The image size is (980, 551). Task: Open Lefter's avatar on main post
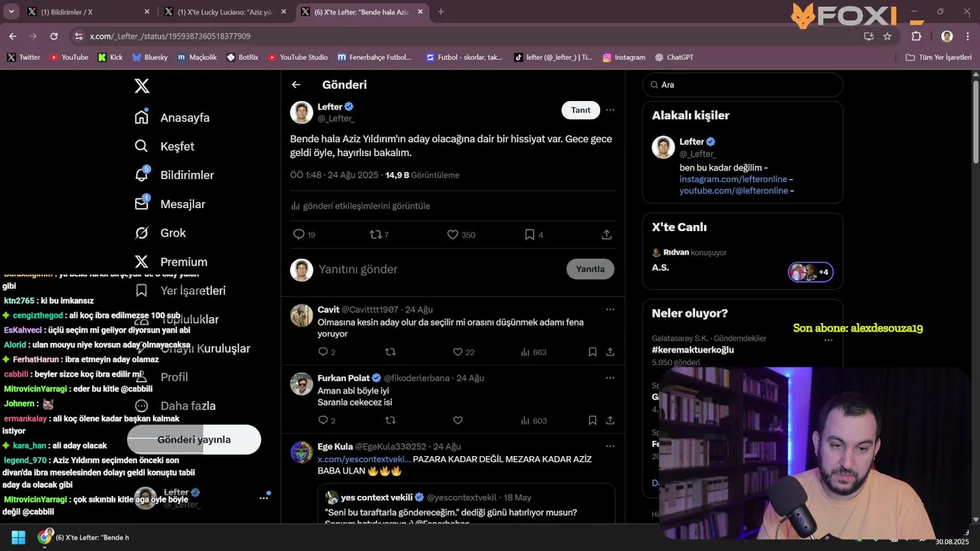click(302, 112)
